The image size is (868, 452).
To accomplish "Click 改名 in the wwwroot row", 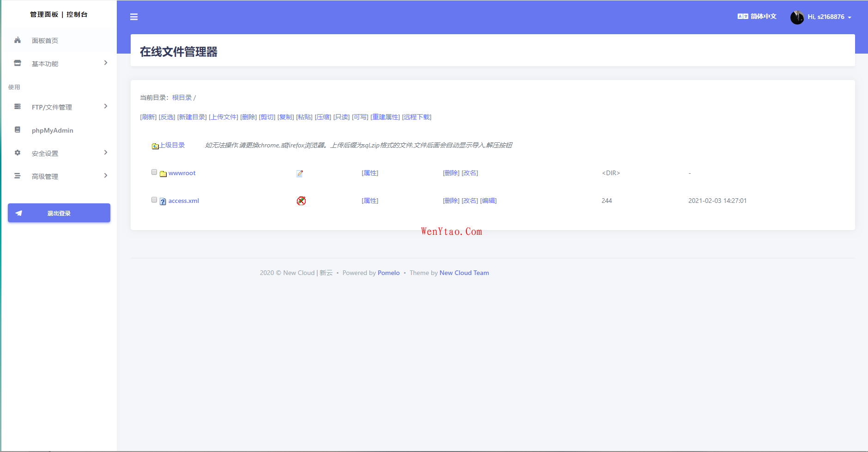I will (470, 173).
